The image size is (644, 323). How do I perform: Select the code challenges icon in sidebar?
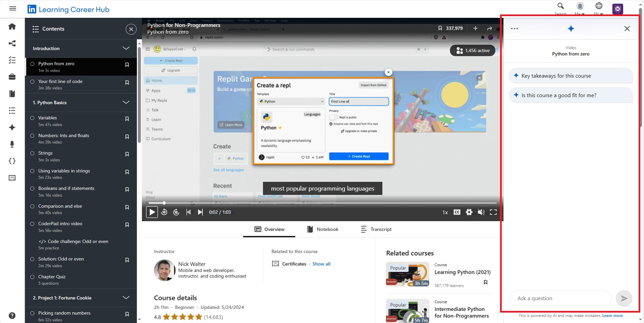(12, 161)
